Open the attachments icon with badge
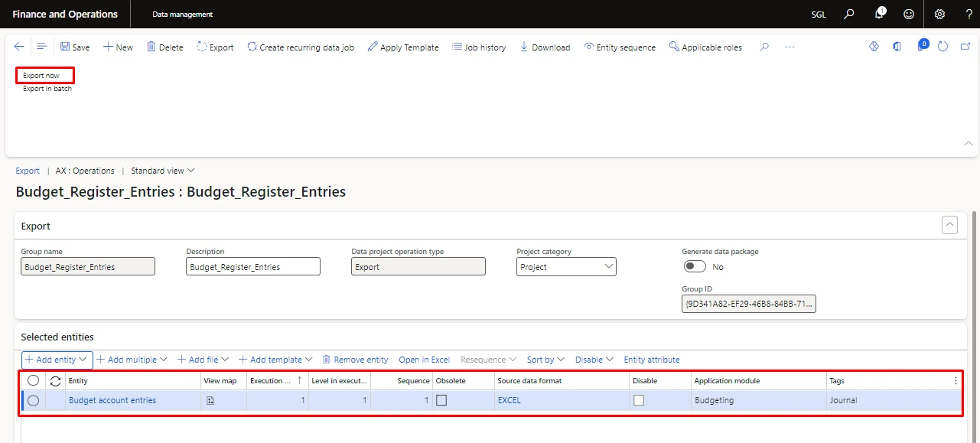The width and height of the screenshot is (980, 443). [x=922, y=46]
